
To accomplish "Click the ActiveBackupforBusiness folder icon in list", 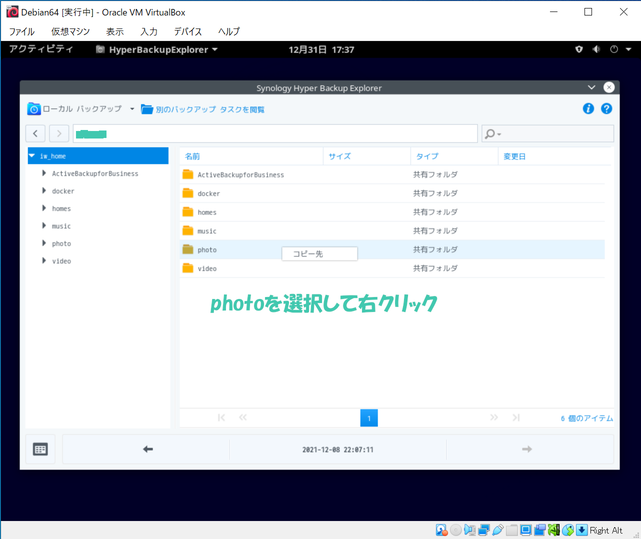I will coord(188,174).
